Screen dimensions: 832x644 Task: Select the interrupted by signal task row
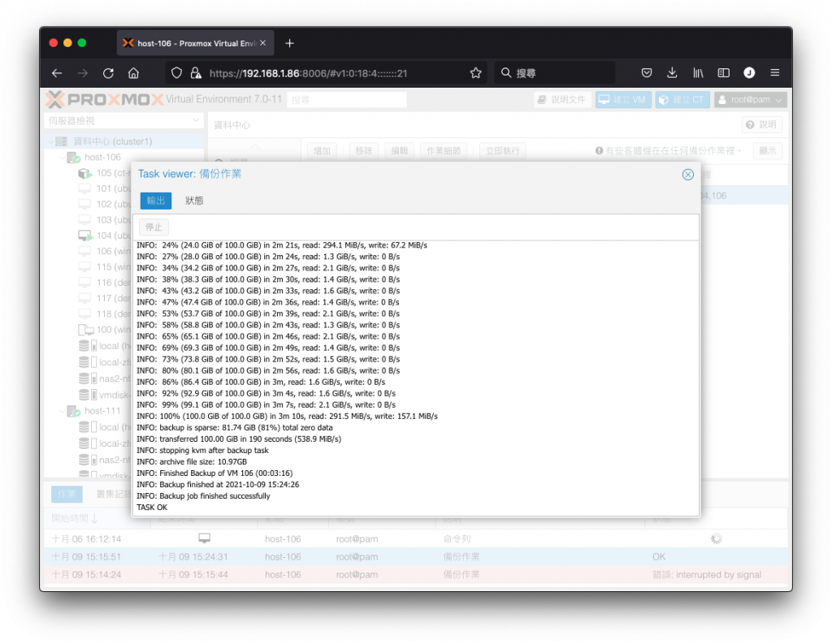click(x=415, y=575)
